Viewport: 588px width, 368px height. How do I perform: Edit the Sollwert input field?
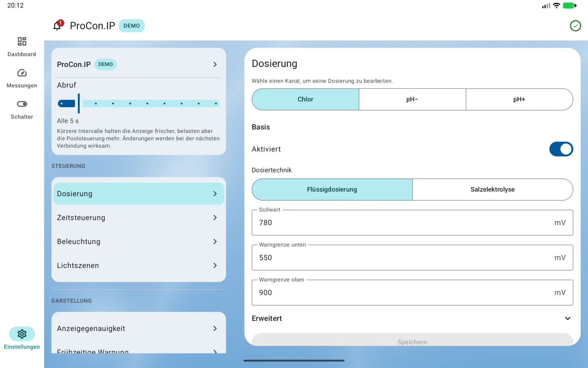coord(412,222)
